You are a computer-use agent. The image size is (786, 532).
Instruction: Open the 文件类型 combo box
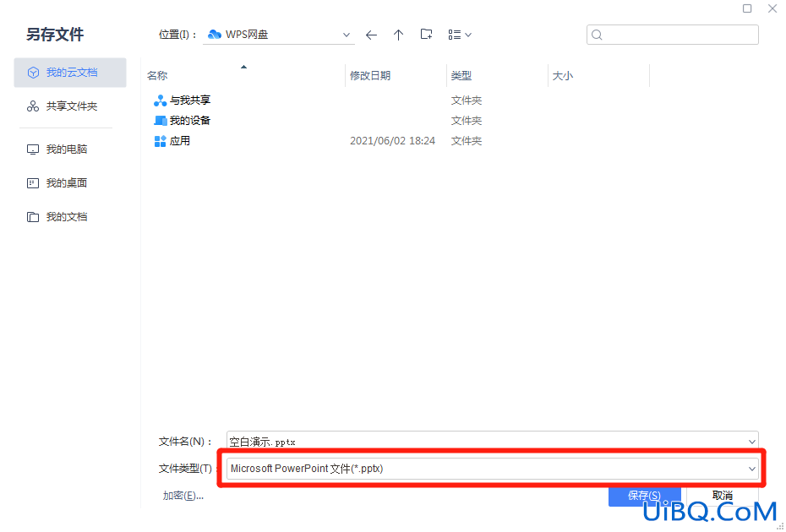pyautogui.click(x=492, y=469)
